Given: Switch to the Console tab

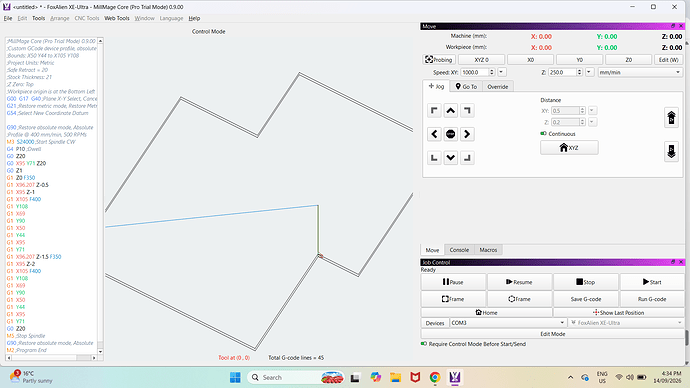Looking at the screenshot, I should [459, 250].
